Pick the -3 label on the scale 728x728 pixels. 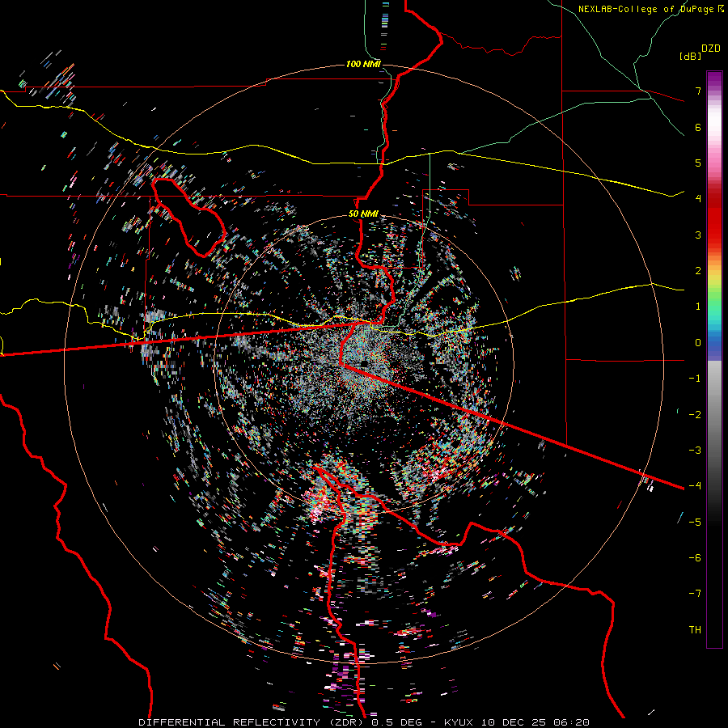(695, 450)
